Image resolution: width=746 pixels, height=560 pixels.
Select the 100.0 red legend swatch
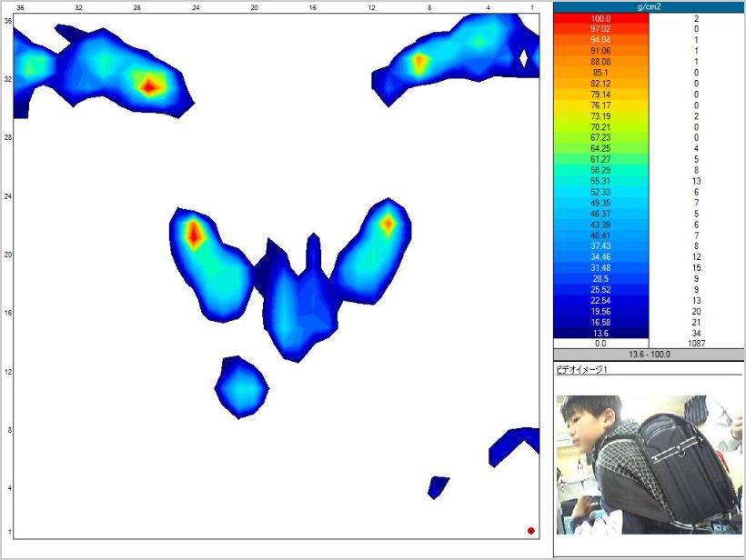tap(601, 19)
